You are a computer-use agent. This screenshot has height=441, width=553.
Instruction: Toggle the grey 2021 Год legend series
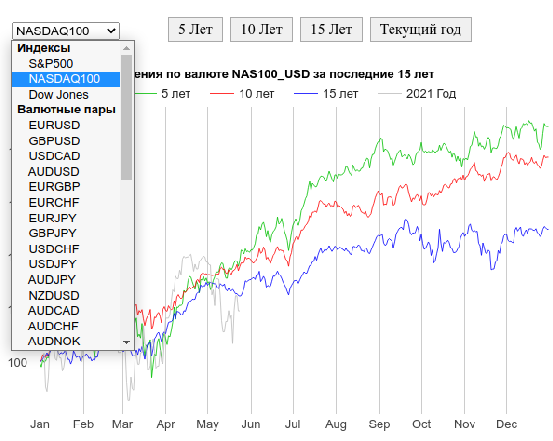click(x=417, y=94)
